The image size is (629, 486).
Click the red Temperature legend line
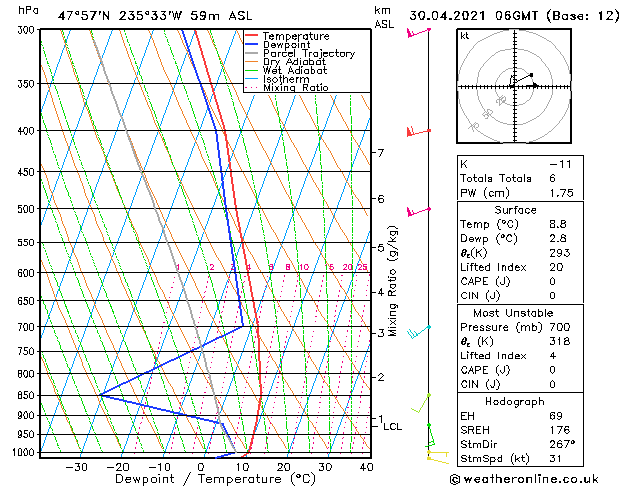[252, 36]
